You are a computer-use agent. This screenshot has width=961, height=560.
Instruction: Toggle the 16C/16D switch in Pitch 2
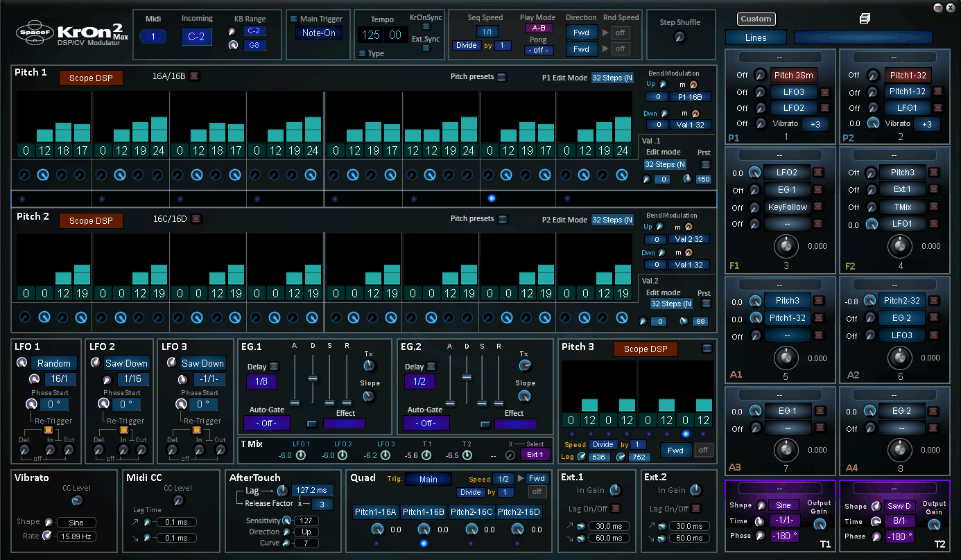click(196, 218)
